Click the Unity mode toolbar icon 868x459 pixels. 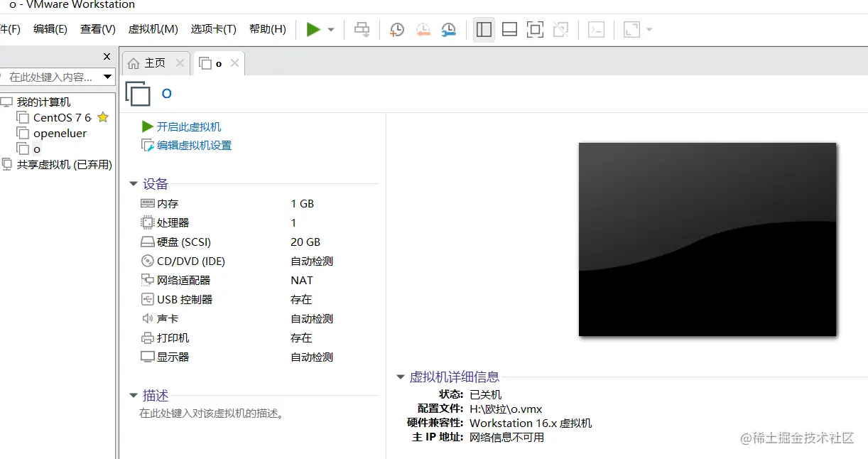tap(561, 29)
